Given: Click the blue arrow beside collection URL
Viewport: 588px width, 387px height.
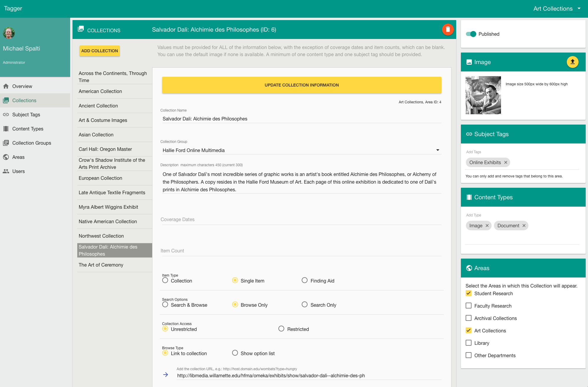Looking at the screenshot, I should (x=166, y=375).
